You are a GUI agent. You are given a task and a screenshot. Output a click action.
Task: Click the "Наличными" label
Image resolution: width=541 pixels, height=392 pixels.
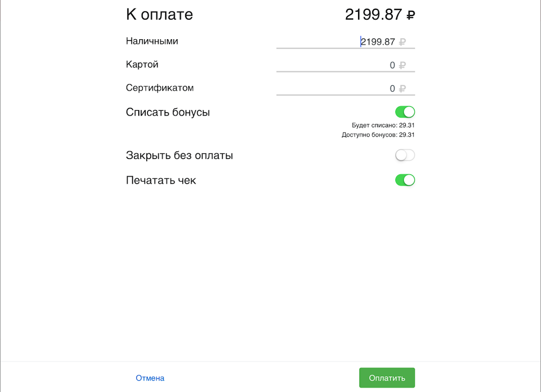coord(152,41)
